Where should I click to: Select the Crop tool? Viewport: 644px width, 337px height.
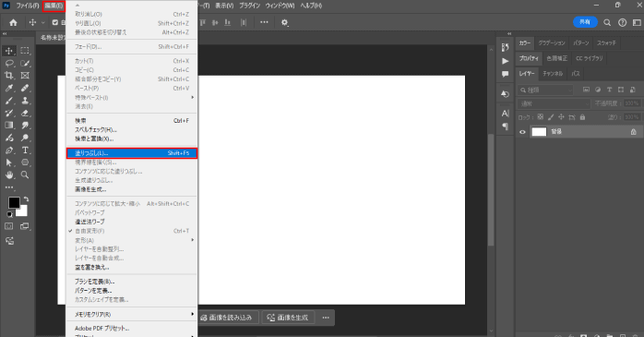click(8, 75)
